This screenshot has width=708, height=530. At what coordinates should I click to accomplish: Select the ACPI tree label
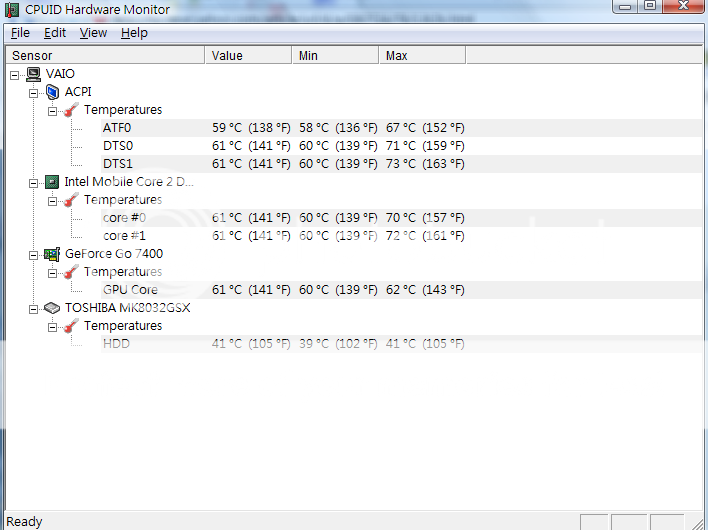pyautogui.click(x=78, y=92)
